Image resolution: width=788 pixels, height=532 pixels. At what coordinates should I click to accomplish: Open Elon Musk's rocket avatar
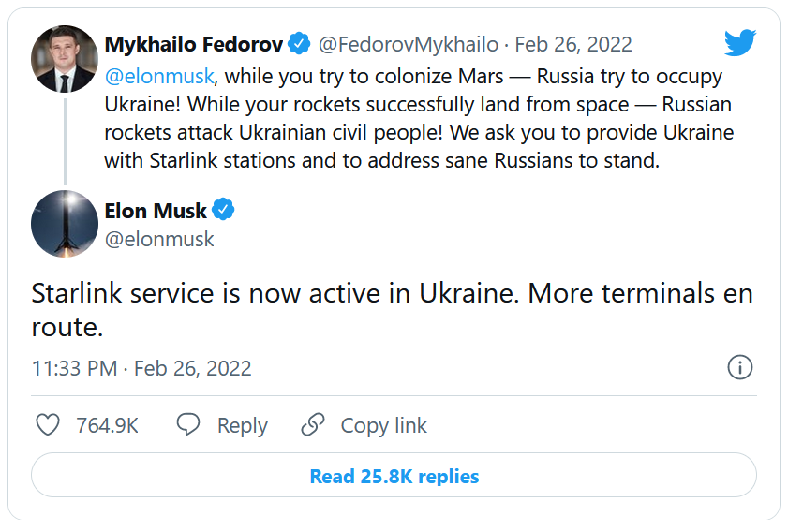tap(65, 224)
